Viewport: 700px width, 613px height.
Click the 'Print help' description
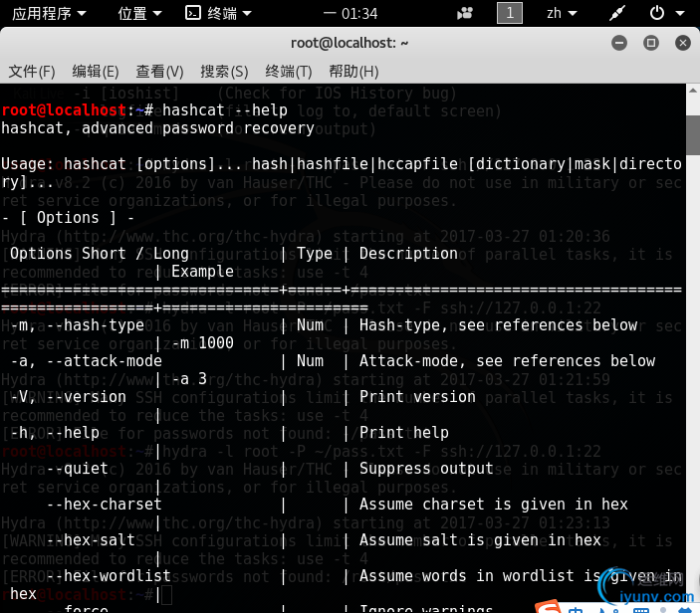404,433
